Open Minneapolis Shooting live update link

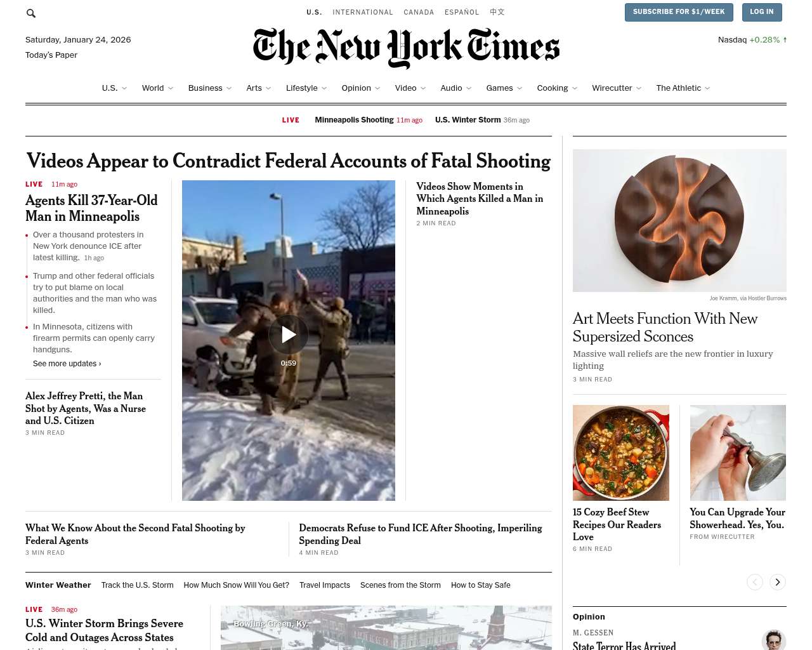369,120
